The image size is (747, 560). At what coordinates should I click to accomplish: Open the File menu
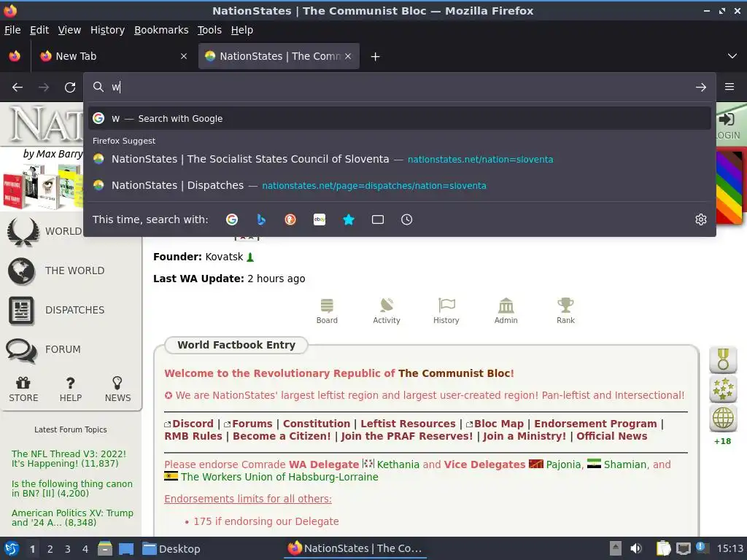[12, 30]
